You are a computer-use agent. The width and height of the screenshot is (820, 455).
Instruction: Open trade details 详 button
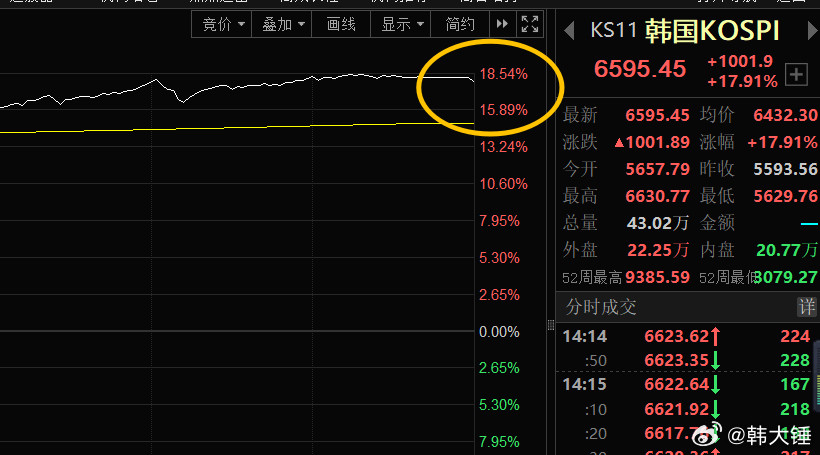pos(806,307)
